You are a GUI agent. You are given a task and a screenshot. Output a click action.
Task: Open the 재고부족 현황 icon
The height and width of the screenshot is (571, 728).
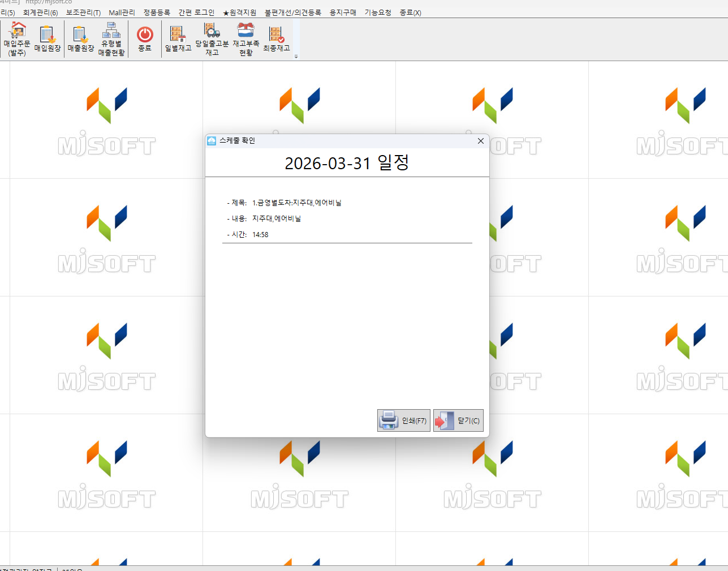(245, 38)
